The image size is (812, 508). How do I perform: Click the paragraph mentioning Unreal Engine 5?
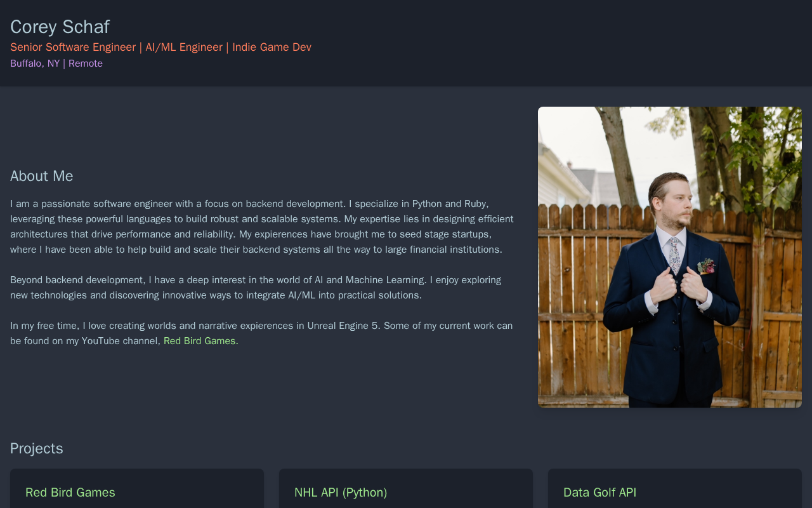click(261, 333)
